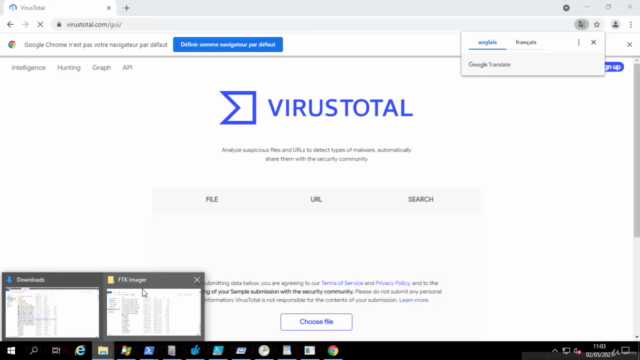The image size is (640, 360).
Task: Open the Hunting menu item
Action: coord(69,68)
